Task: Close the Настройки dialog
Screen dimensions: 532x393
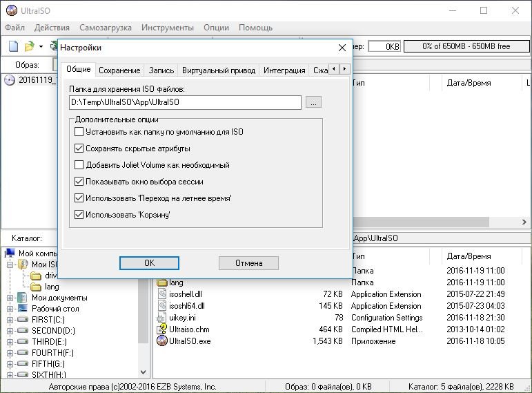Action: tap(342, 48)
